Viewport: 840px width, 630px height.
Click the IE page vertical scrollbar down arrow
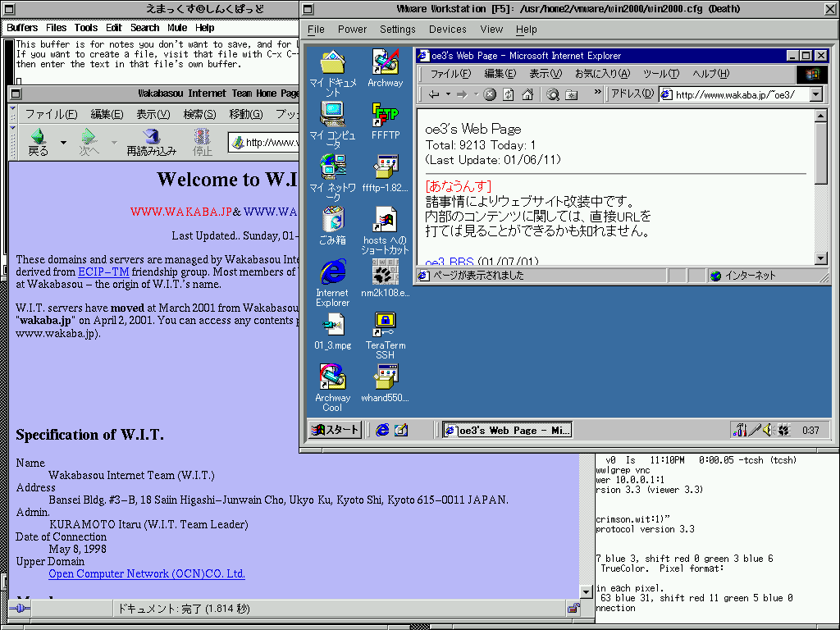(x=821, y=258)
